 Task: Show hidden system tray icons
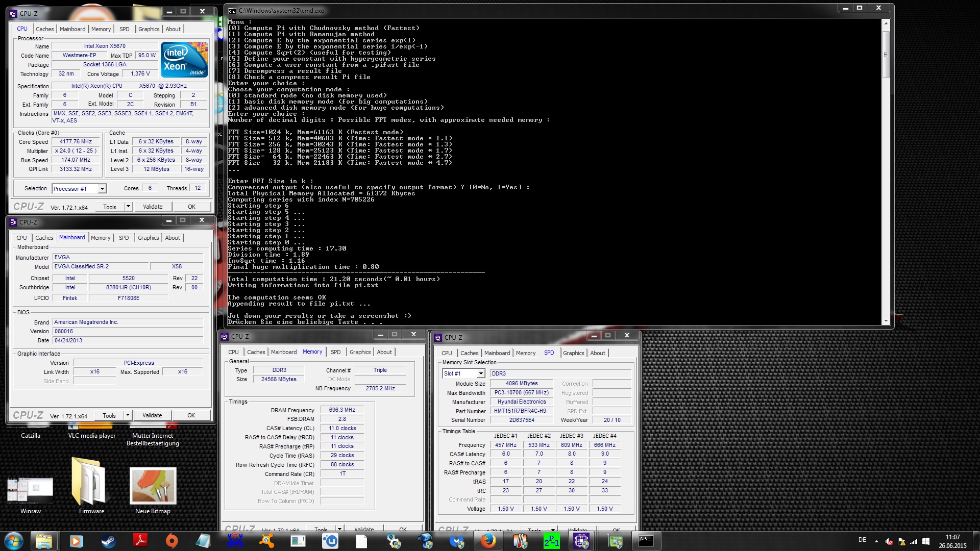point(876,541)
